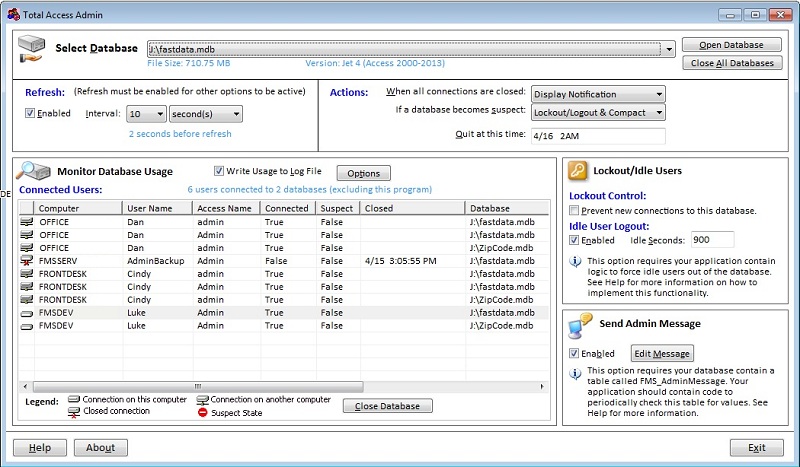
Task: Click the closed connection icon on FMSSERV row
Action: 27,261
